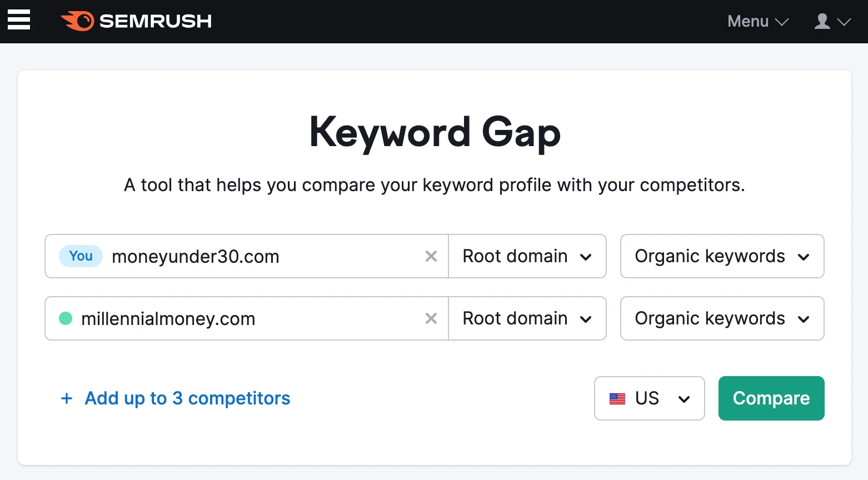Click the 'You' badge on the first domain
Screen dimensions: 868x480
tap(81, 256)
